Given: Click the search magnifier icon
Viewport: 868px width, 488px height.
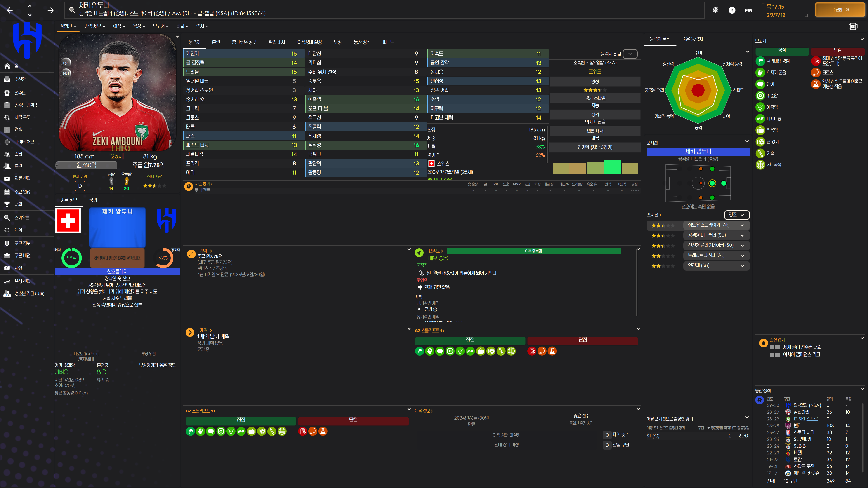Looking at the screenshot, I should click(72, 10).
